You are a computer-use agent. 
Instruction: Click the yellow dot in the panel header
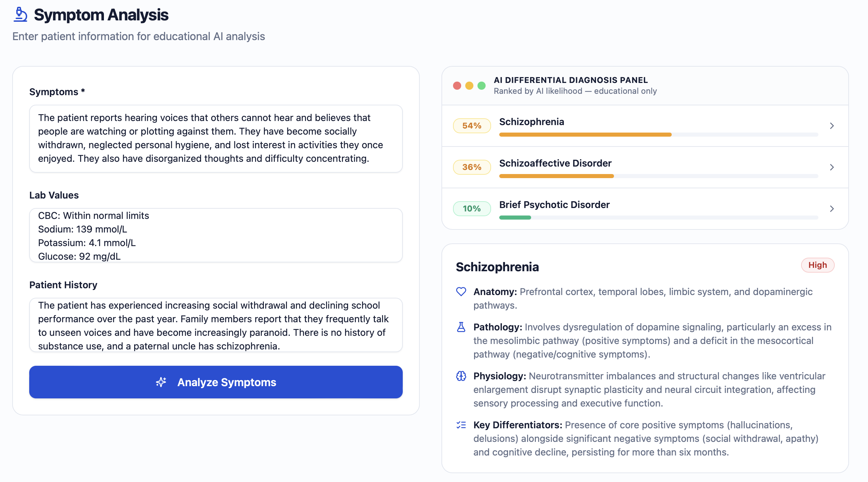click(x=469, y=86)
